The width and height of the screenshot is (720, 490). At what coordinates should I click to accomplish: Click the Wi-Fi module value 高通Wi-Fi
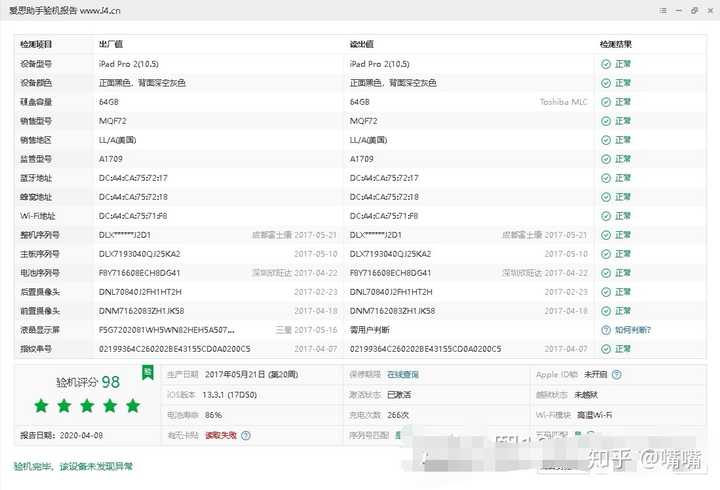(594, 415)
